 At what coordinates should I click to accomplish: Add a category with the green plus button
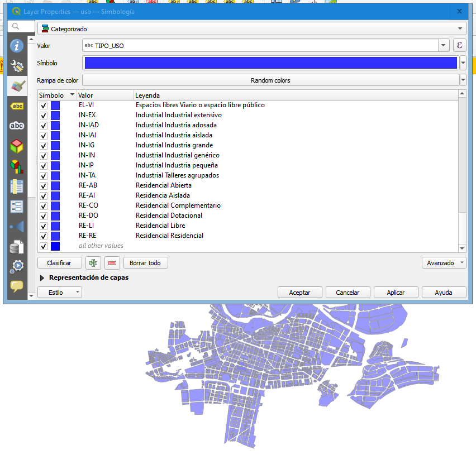click(x=93, y=262)
